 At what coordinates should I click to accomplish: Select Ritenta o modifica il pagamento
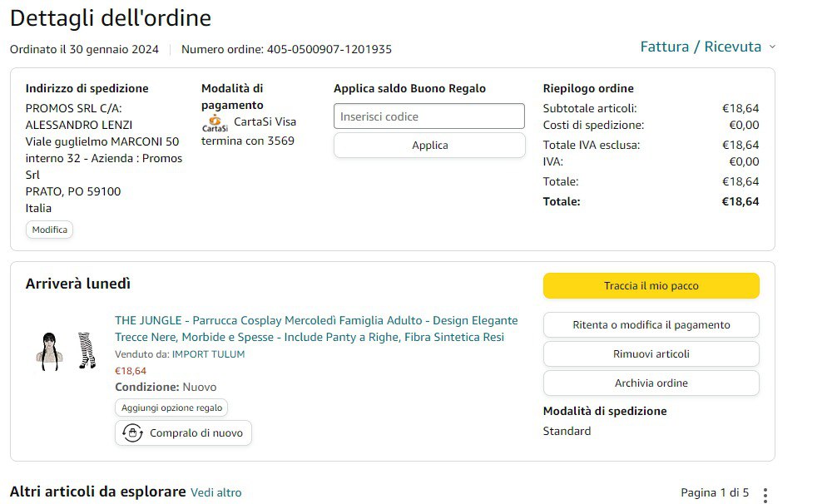click(651, 324)
